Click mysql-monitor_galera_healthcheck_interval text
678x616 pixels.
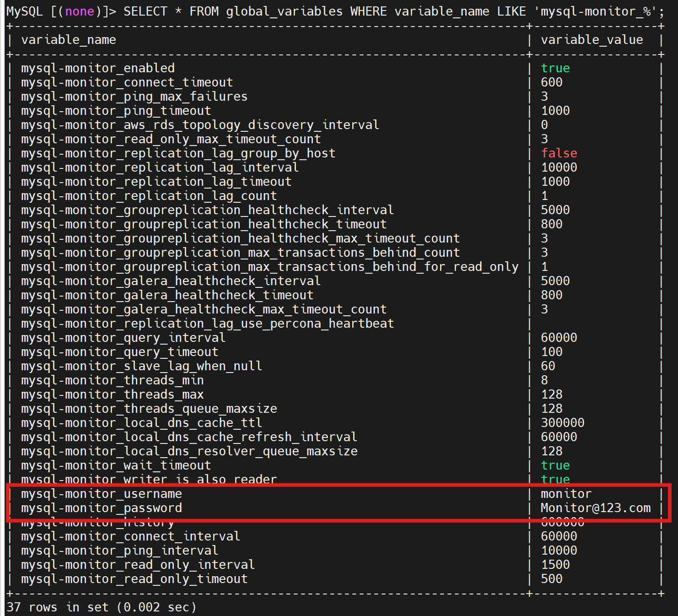click(171, 281)
